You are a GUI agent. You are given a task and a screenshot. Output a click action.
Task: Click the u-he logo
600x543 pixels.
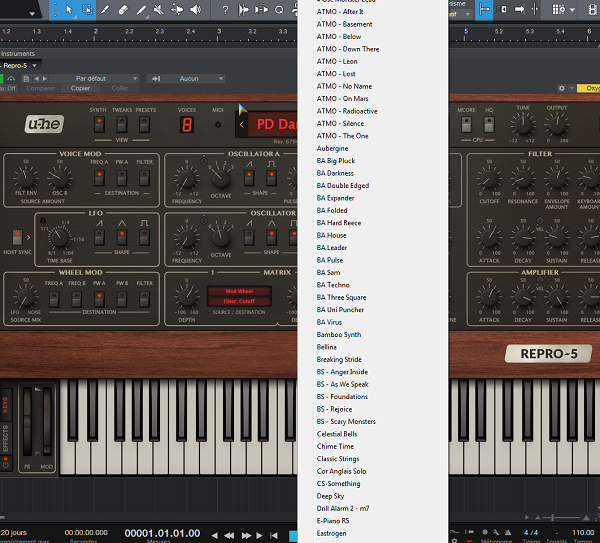pyautogui.click(x=44, y=124)
